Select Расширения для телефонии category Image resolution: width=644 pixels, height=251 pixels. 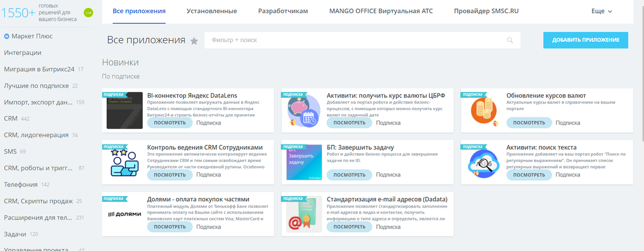point(38,218)
